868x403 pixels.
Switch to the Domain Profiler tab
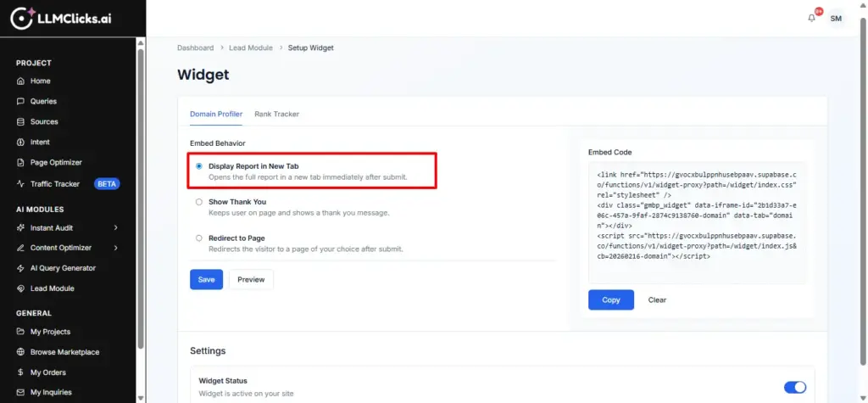point(215,114)
